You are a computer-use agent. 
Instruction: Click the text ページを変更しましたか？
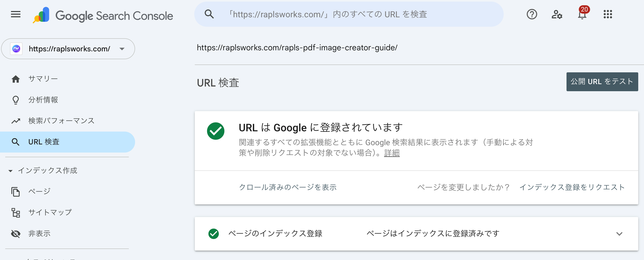(463, 187)
